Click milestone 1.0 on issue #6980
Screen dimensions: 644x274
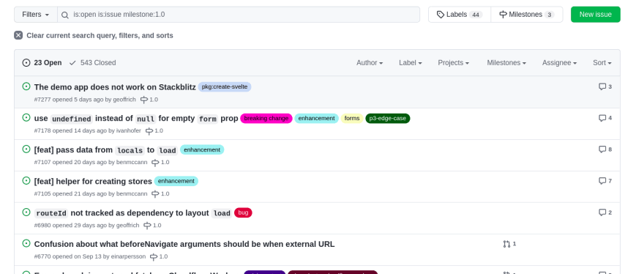click(x=152, y=225)
